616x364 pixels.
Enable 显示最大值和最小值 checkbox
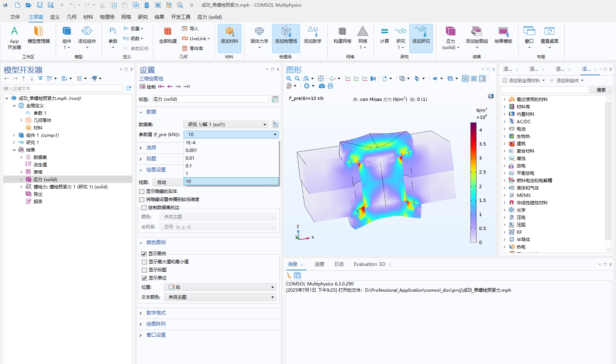(x=144, y=262)
